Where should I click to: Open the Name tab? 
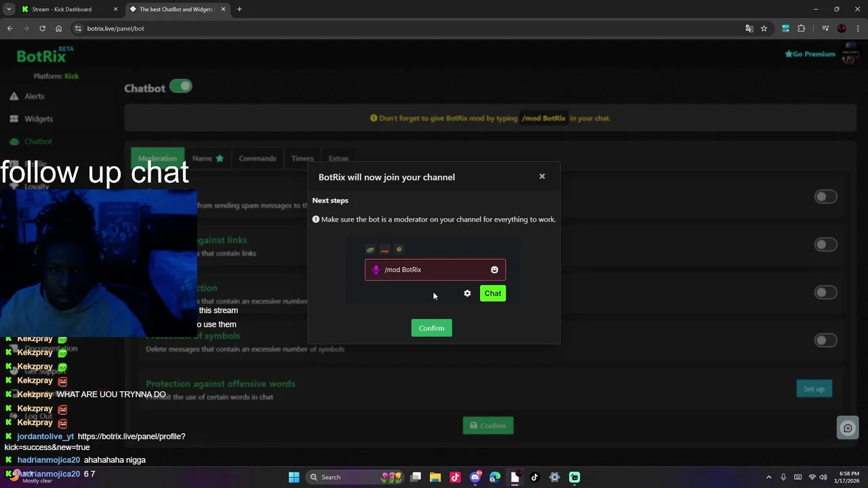click(208, 159)
